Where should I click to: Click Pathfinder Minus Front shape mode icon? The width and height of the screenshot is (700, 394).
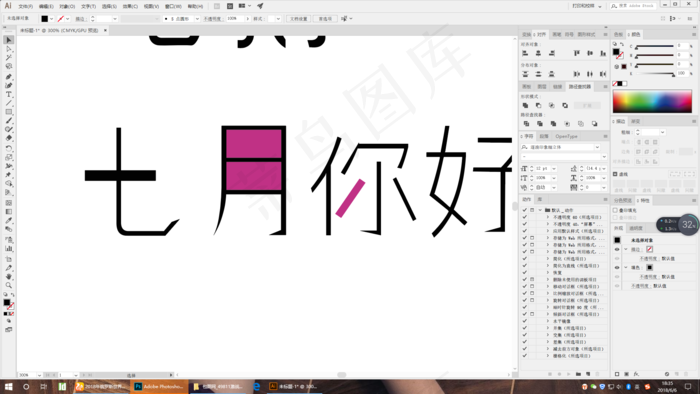click(538, 106)
